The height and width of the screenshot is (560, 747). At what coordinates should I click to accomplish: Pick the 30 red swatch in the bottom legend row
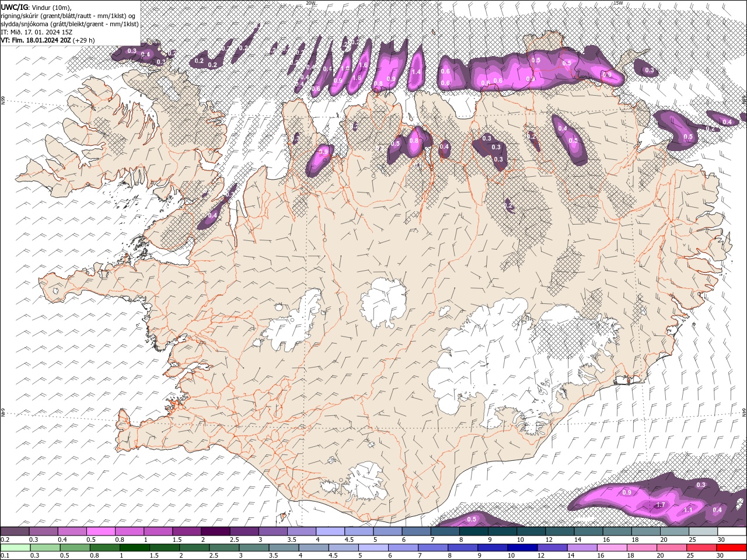click(731, 548)
